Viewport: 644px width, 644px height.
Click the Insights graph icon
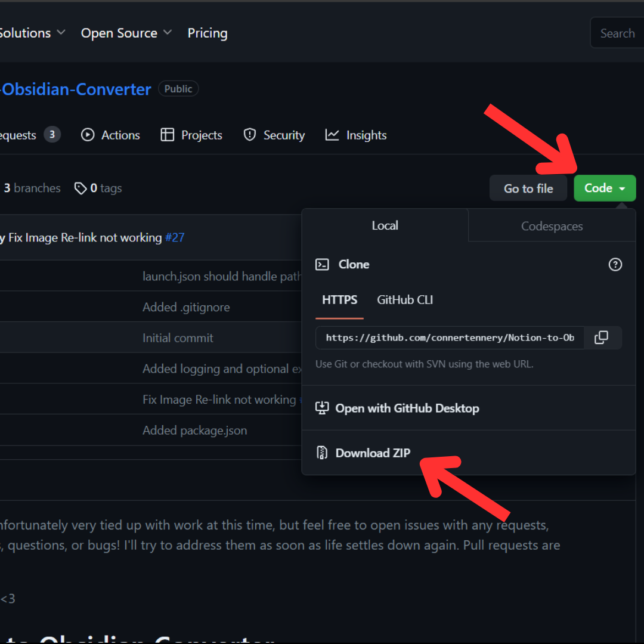[x=332, y=135]
